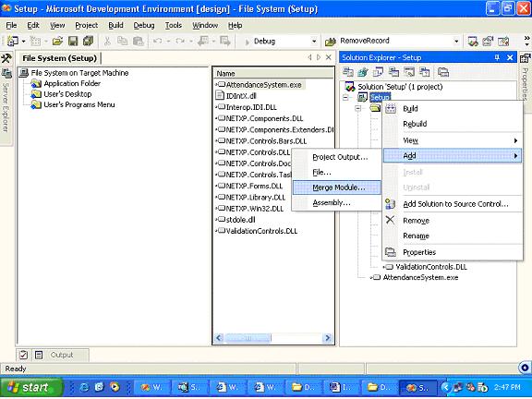532x399 pixels.
Task: Collapse the folder node under Setup project
Action: point(358,109)
